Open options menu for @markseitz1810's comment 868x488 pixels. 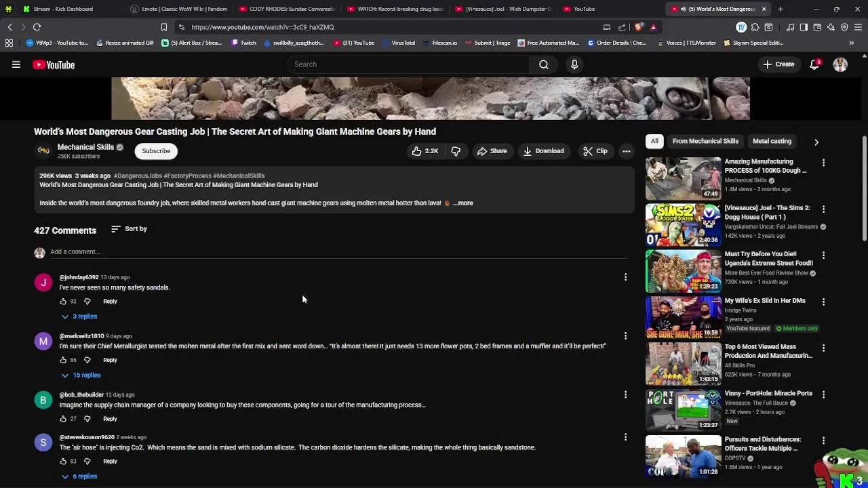pos(625,335)
